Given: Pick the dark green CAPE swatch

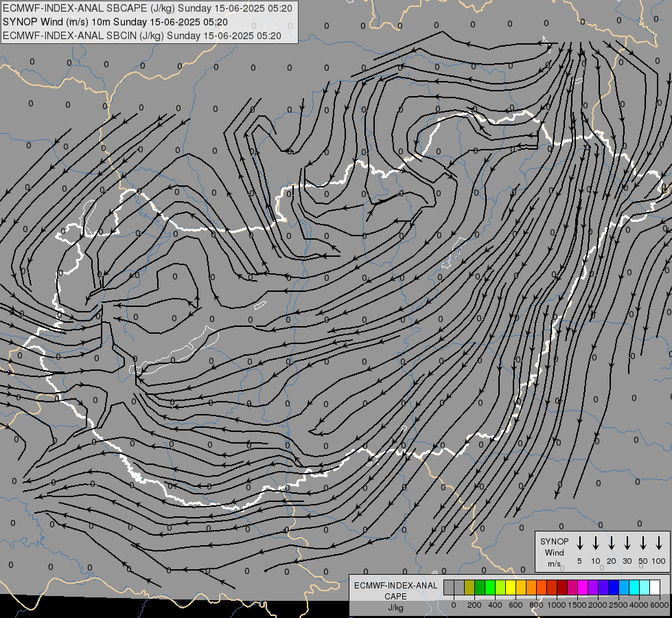Looking at the screenshot, I should click(480, 587).
